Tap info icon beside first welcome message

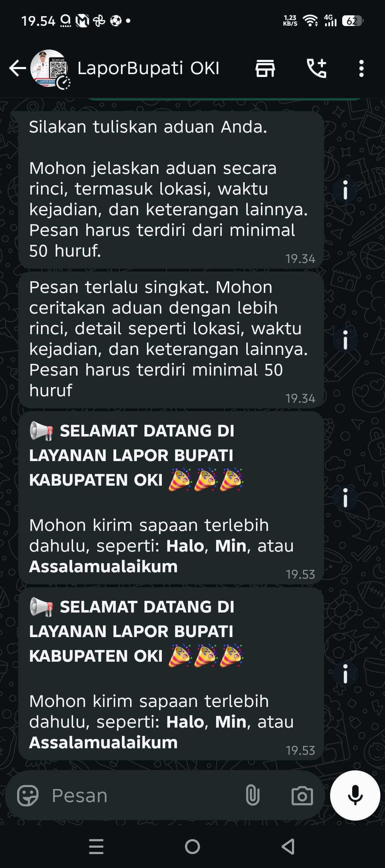pyautogui.click(x=345, y=498)
